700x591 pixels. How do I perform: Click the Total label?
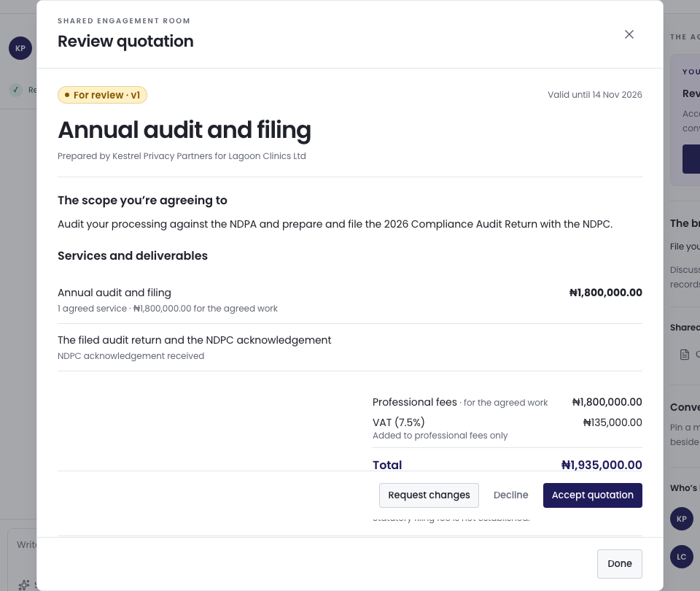387,465
